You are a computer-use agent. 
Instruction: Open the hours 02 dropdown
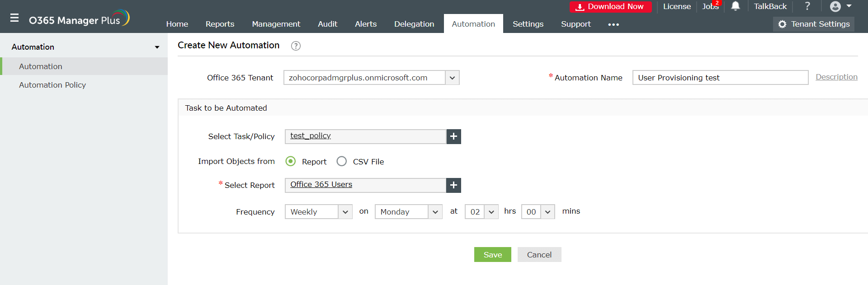pyautogui.click(x=481, y=212)
